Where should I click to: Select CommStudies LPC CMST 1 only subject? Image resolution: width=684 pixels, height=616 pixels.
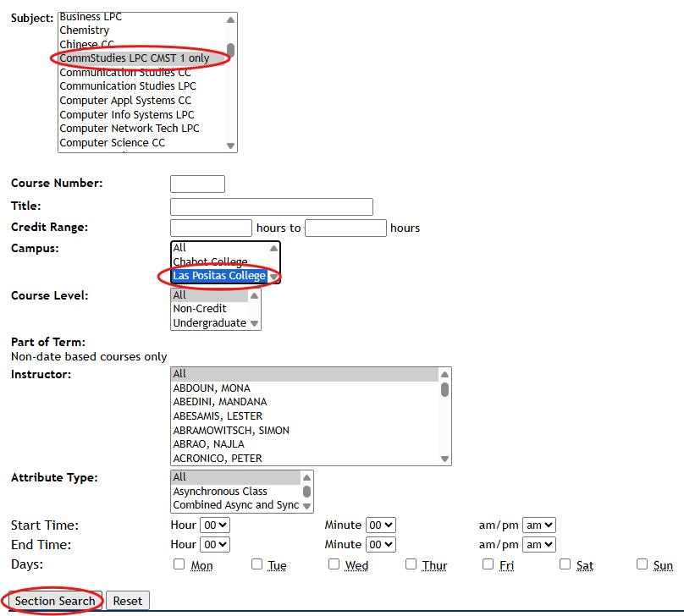pos(135,58)
